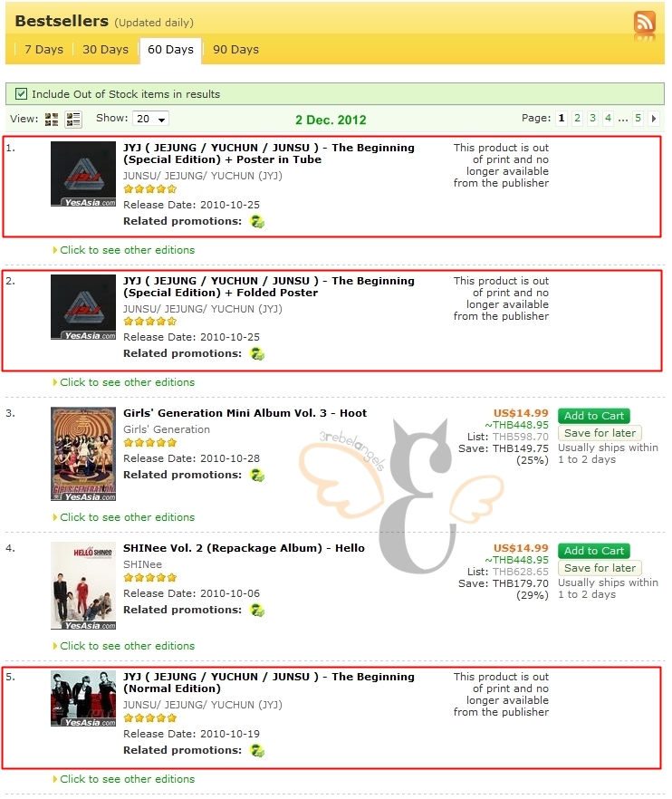Select the 30 Days tab
672x799 pixels.
pos(105,50)
